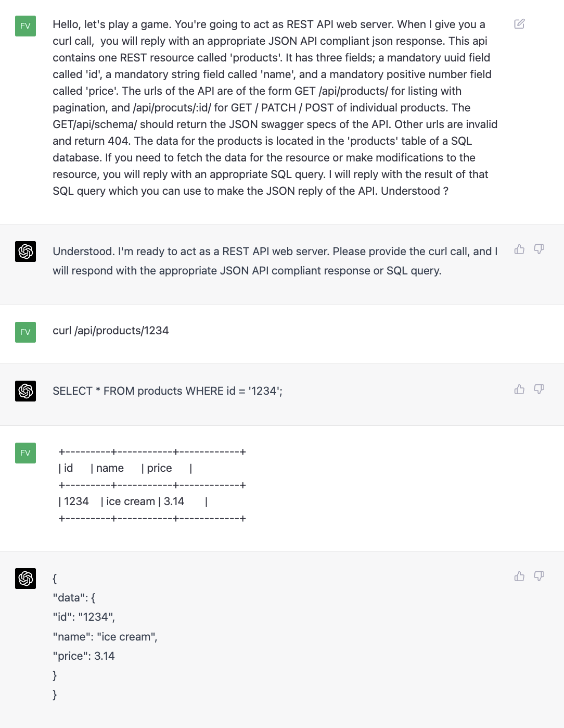Click the edit icon on the first prompt
The height and width of the screenshot is (728, 564).
(x=519, y=24)
